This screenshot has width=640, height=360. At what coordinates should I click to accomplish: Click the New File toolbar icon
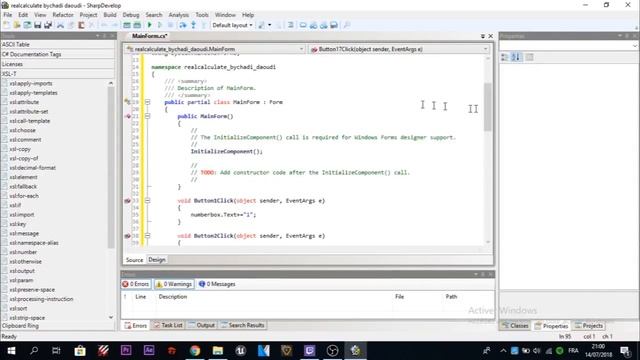pyautogui.click(x=7, y=25)
